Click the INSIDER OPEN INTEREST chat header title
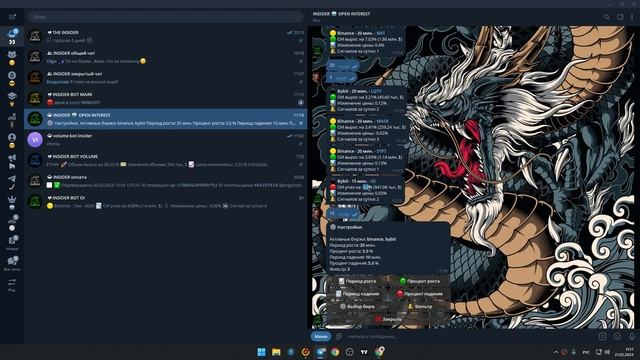640x360 pixels. coord(341,14)
